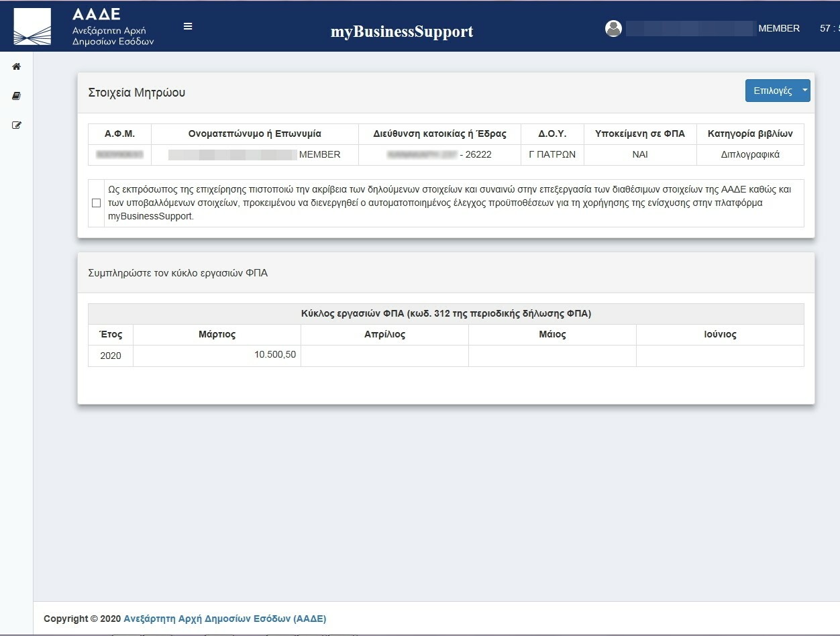Navigate home via the house icon
The image size is (840, 636).
(x=16, y=66)
